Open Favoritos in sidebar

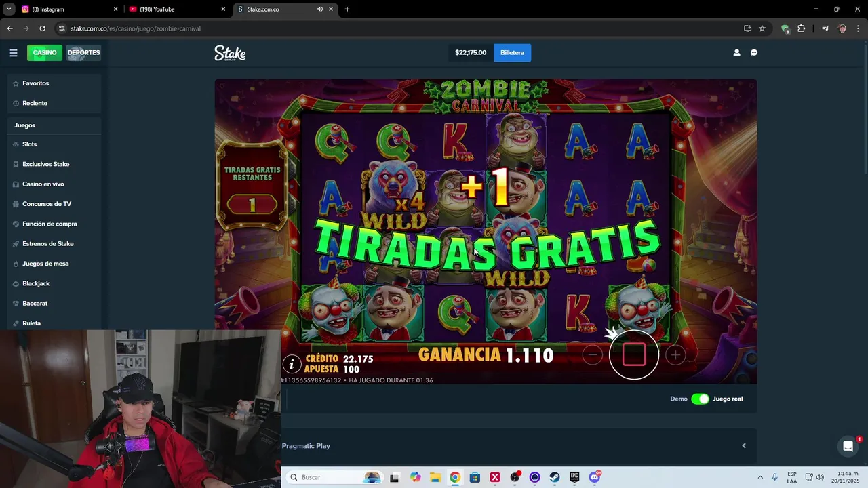tap(54, 83)
